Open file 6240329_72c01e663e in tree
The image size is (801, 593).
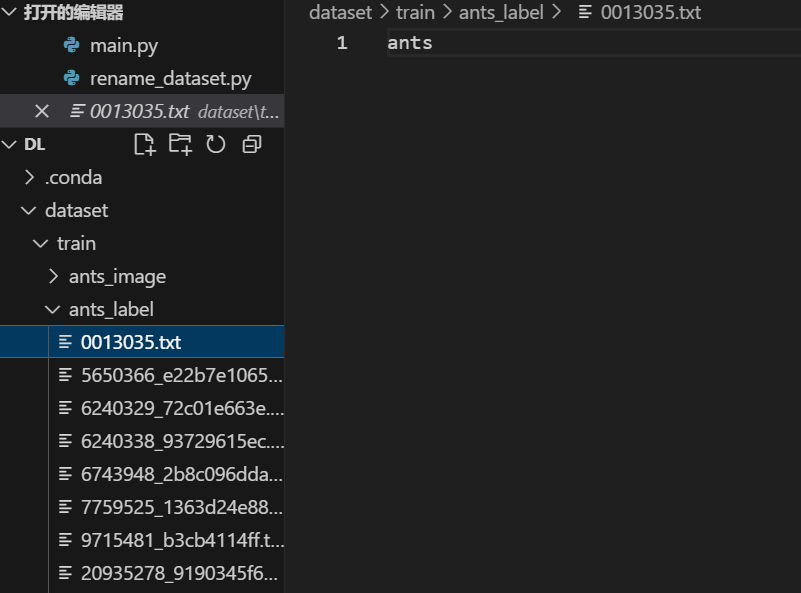click(x=182, y=409)
